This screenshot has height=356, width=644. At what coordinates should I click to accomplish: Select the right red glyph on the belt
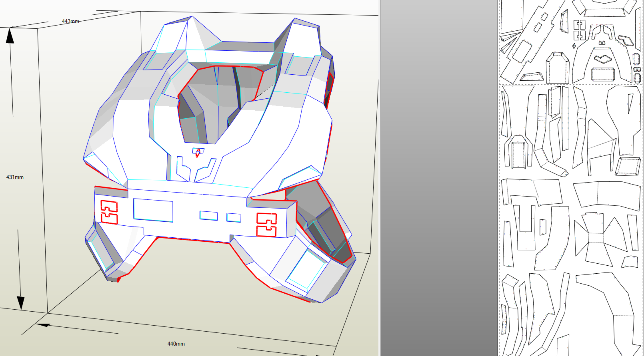click(x=266, y=225)
